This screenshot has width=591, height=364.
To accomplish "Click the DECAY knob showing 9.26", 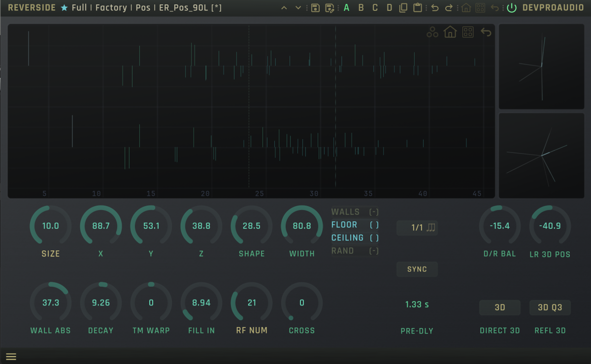I will (101, 303).
